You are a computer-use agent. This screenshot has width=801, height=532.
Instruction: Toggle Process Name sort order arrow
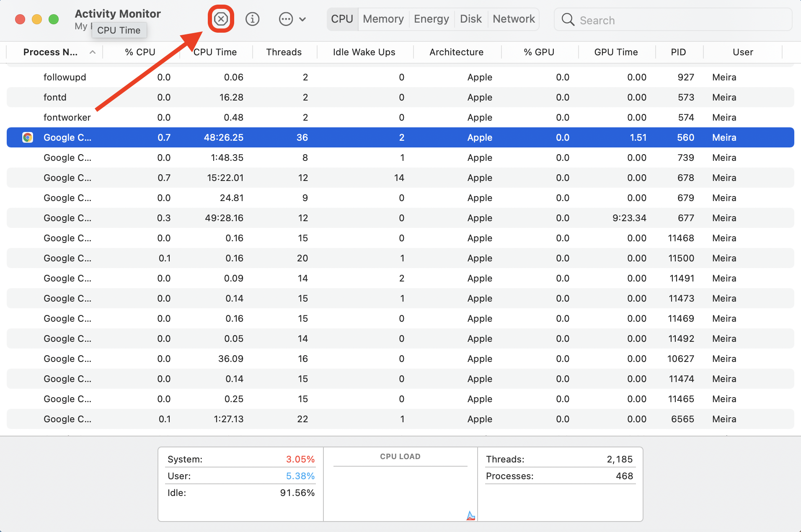[93, 52]
